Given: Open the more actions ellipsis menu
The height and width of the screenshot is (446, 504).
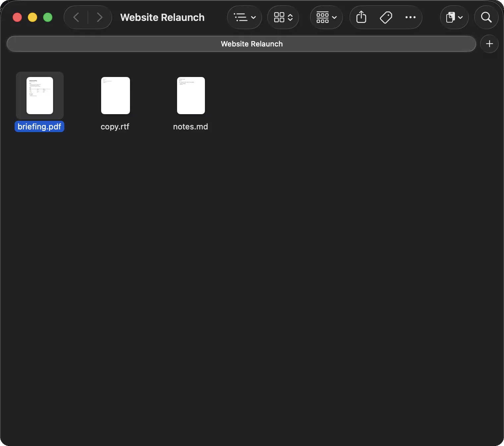Looking at the screenshot, I should click(410, 17).
